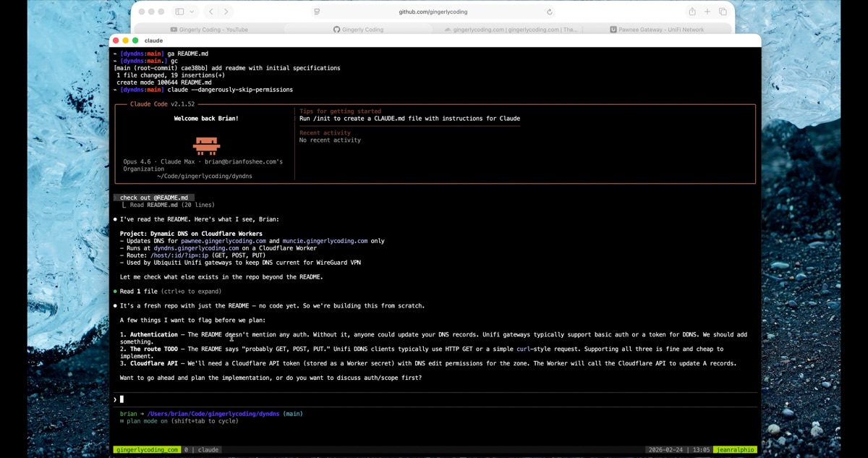Click the muncie.gingerlycoding.com link
Viewport: 868px width, 458px height.
[325, 241]
